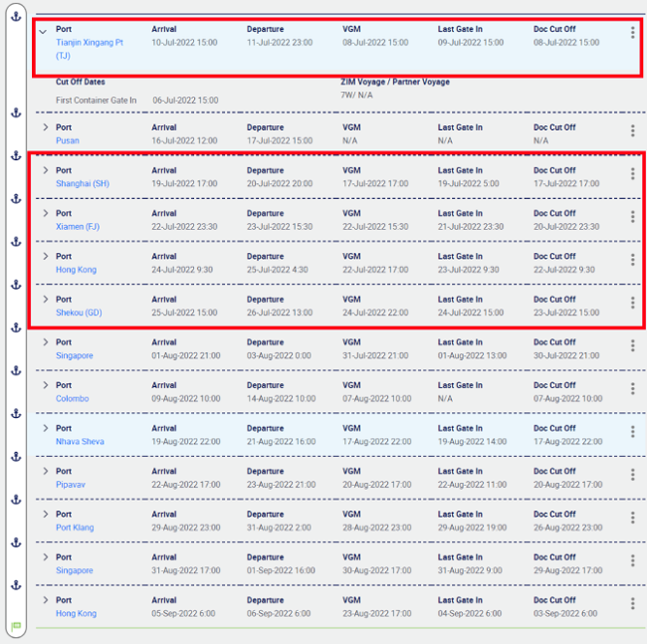
Task: Open the kebab menu on the Colombo row
Action: coord(632,388)
